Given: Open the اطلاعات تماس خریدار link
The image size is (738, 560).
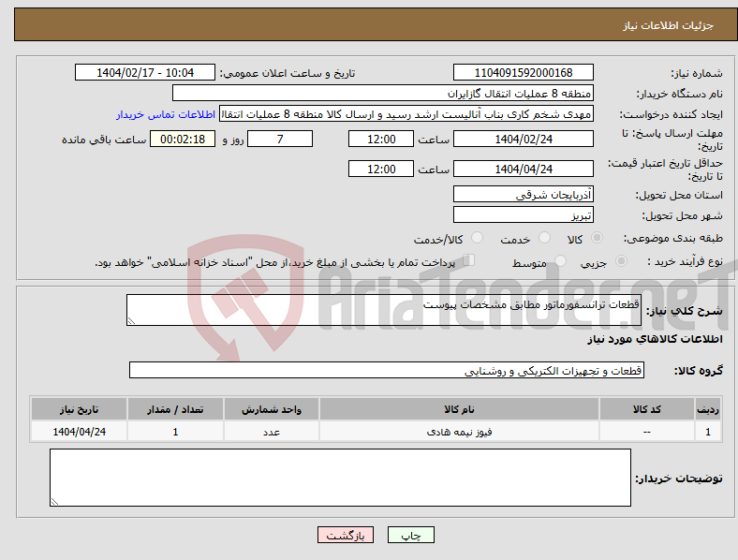Looking at the screenshot, I should (166, 114).
